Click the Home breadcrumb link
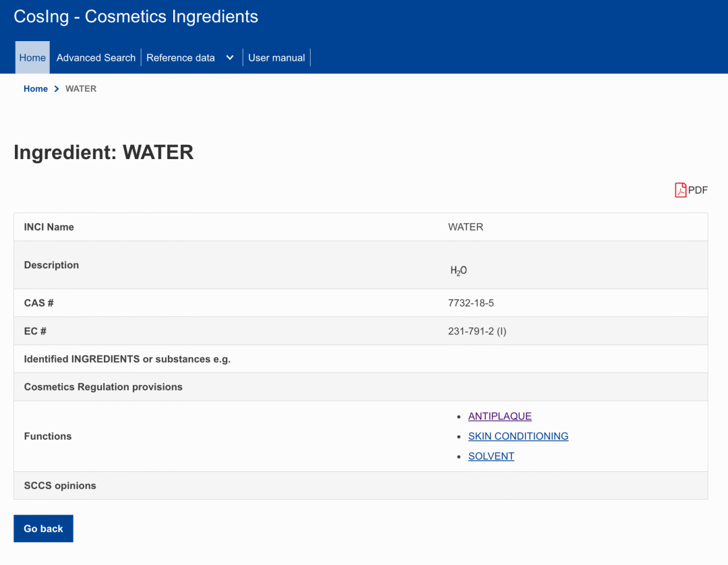Viewport: 728px width, 565px height. [36, 89]
